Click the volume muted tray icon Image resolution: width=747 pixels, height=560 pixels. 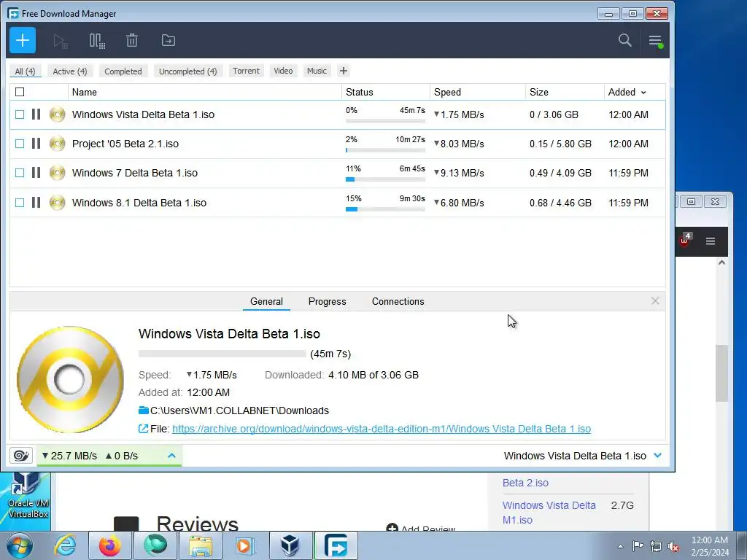click(x=673, y=546)
